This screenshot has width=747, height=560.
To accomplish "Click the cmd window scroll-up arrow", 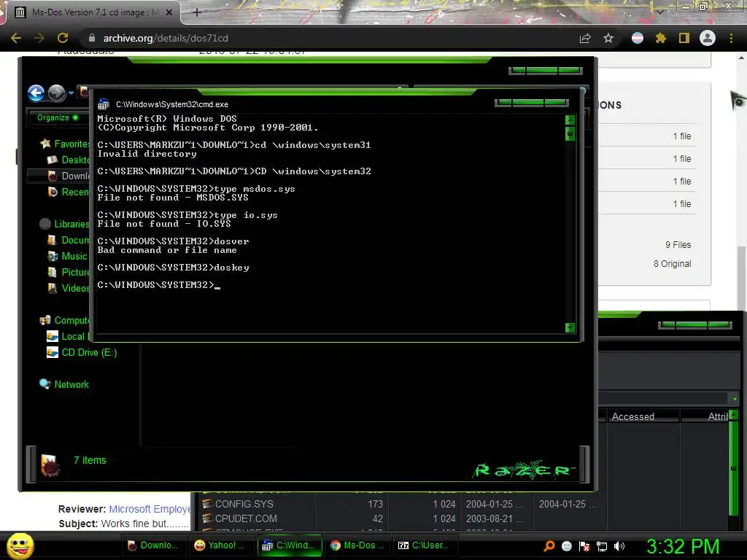I will pos(570,120).
